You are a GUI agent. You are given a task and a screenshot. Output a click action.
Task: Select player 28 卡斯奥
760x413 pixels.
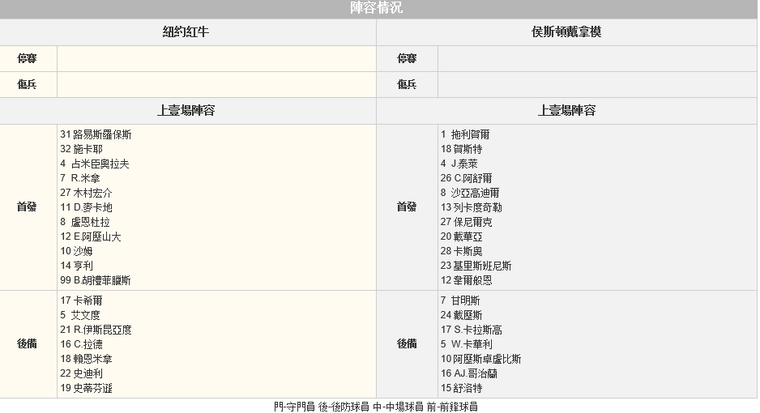pos(461,251)
